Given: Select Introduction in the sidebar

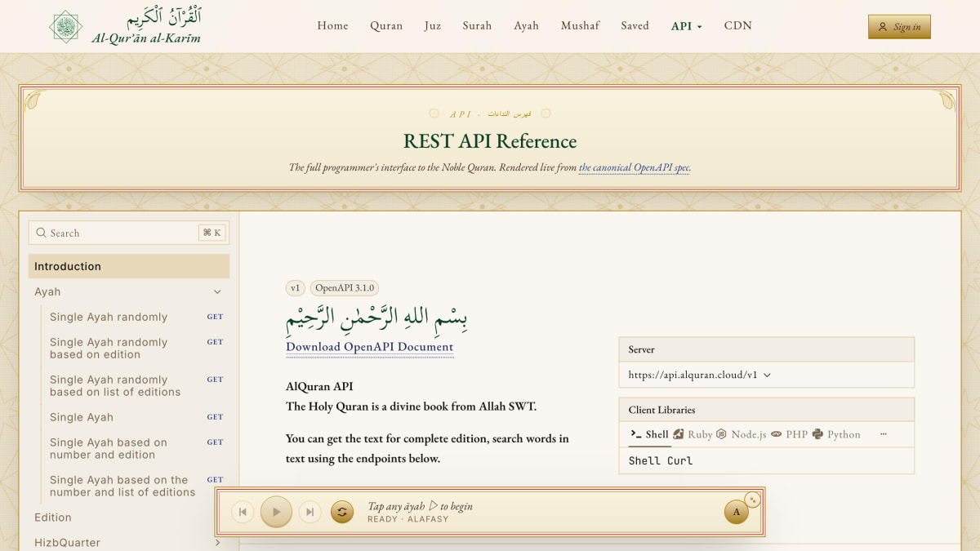Looking at the screenshot, I should (129, 266).
